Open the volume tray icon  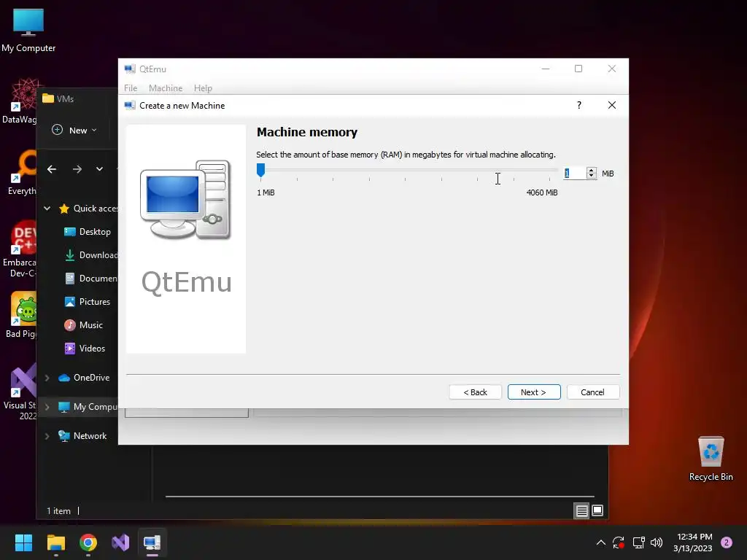point(657,542)
